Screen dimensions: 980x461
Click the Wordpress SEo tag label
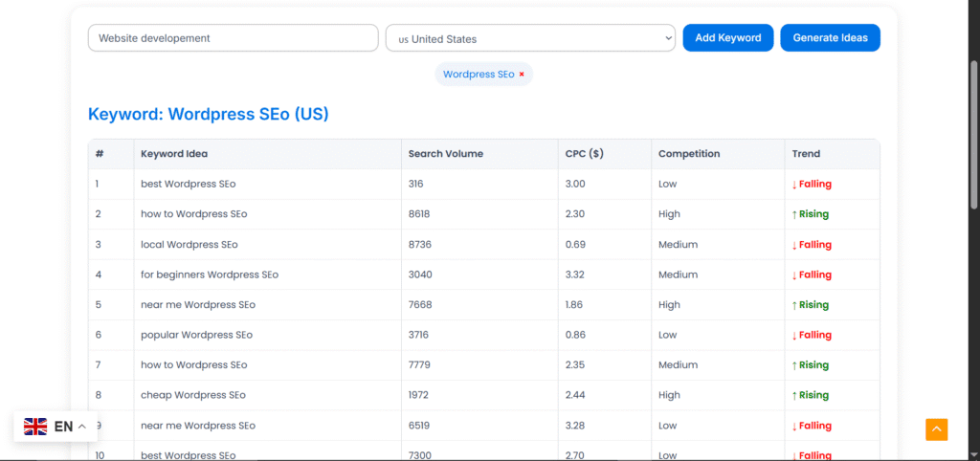[479, 75]
